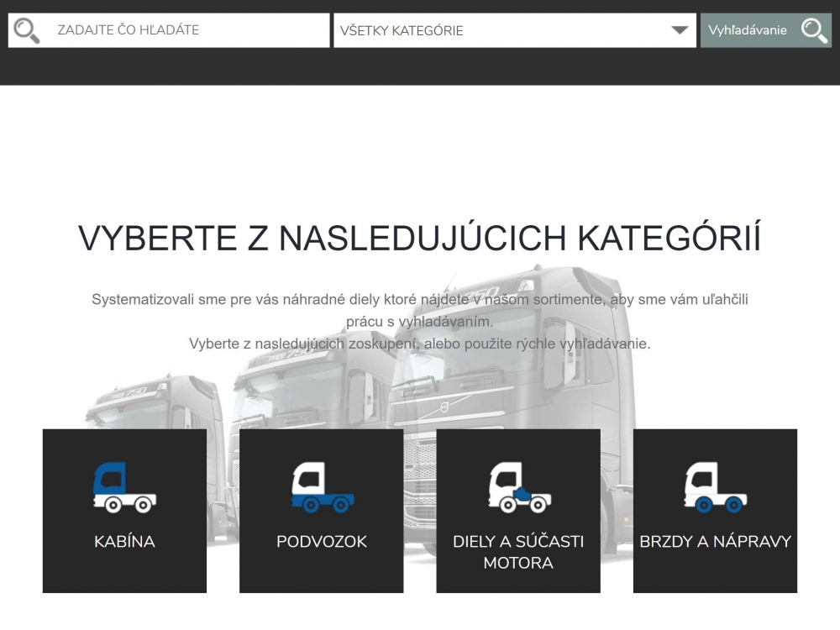Select the brakes and axles truck icon
The image size is (840, 630).
(x=716, y=487)
